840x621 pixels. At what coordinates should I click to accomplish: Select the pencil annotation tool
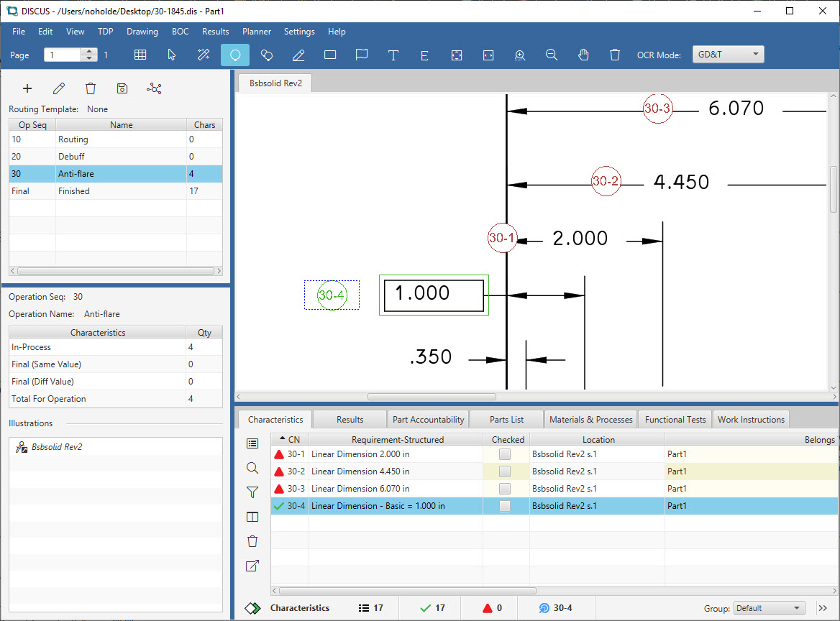[x=298, y=54]
